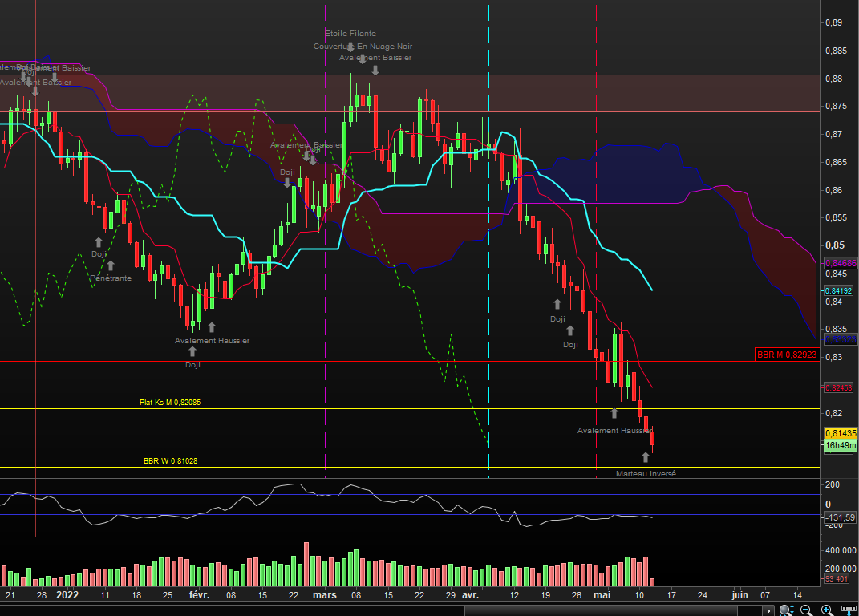Click the 'mars' marker on the time axis
Screen dimensions: 859x616
324,595
